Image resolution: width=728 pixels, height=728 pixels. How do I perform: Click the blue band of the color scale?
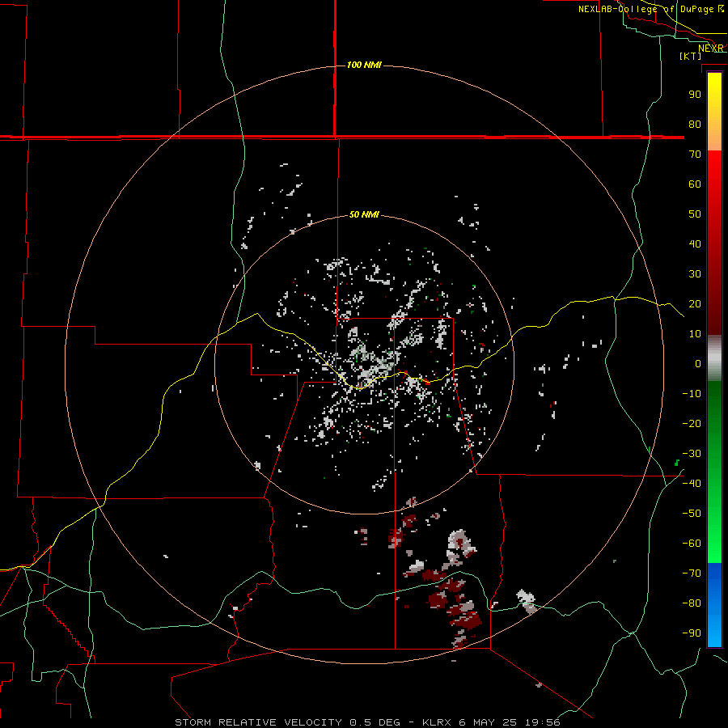[714, 604]
